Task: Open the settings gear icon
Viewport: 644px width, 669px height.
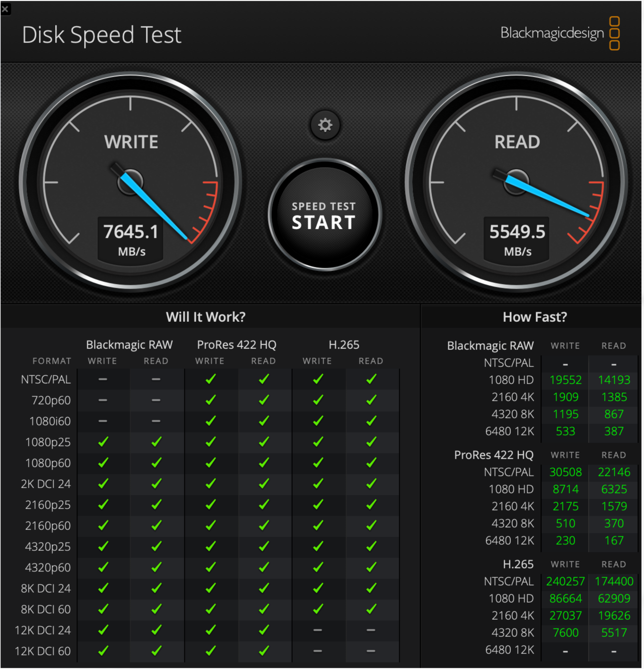Action: point(325,125)
